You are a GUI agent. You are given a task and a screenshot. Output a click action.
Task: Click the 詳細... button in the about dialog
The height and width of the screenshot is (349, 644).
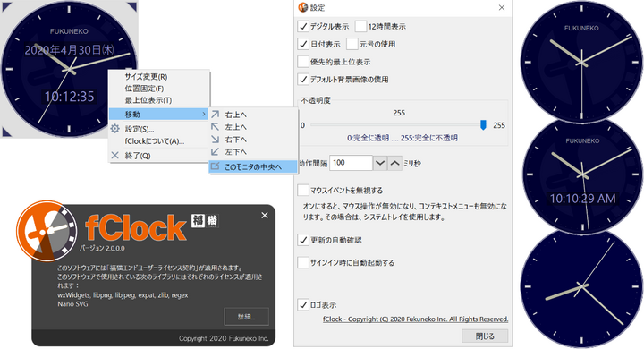(x=247, y=317)
